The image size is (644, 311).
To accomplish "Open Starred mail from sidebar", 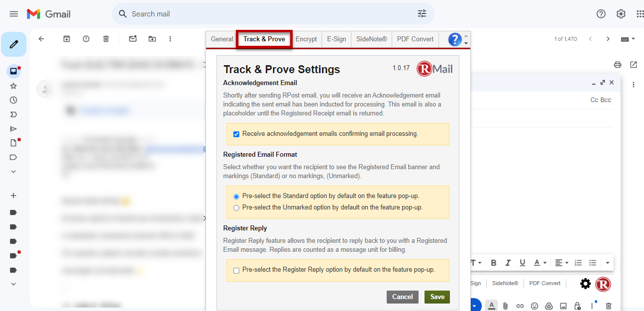I will click(x=13, y=86).
